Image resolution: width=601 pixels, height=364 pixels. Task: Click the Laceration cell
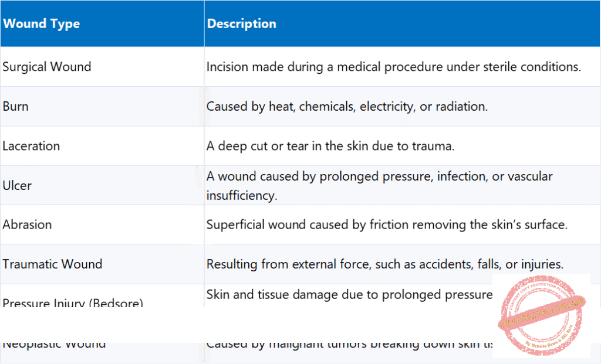tap(102, 146)
